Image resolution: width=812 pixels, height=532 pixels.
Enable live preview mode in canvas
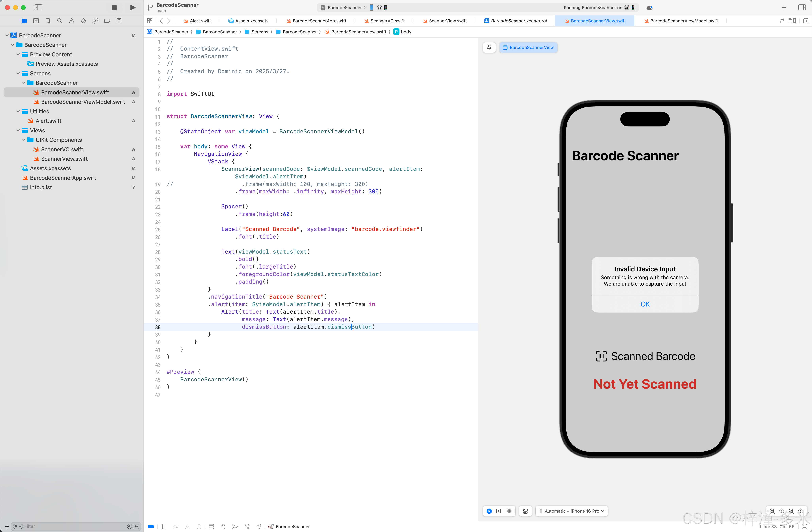[489, 511]
